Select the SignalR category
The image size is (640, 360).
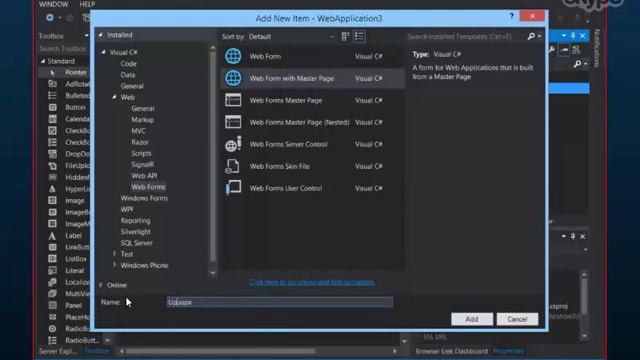tap(143, 164)
